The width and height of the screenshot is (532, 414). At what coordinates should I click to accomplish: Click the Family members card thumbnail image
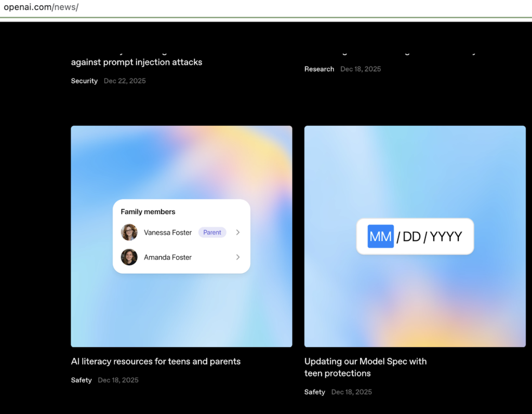click(x=181, y=235)
